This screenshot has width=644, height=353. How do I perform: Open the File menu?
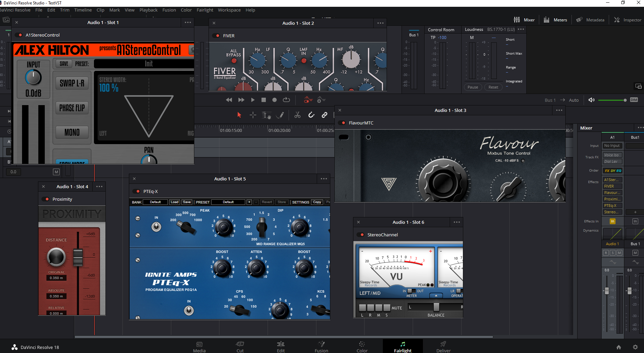(39, 10)
